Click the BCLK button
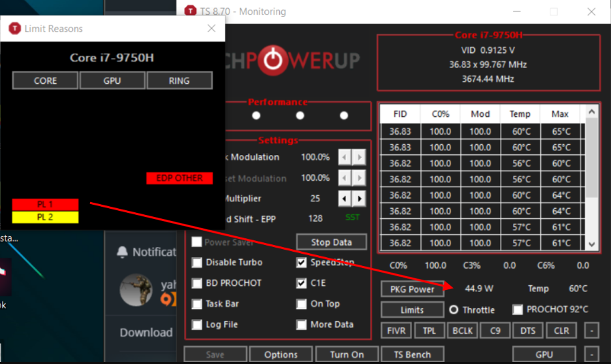This screenshot has height=364, width=611. coord(463,331)
